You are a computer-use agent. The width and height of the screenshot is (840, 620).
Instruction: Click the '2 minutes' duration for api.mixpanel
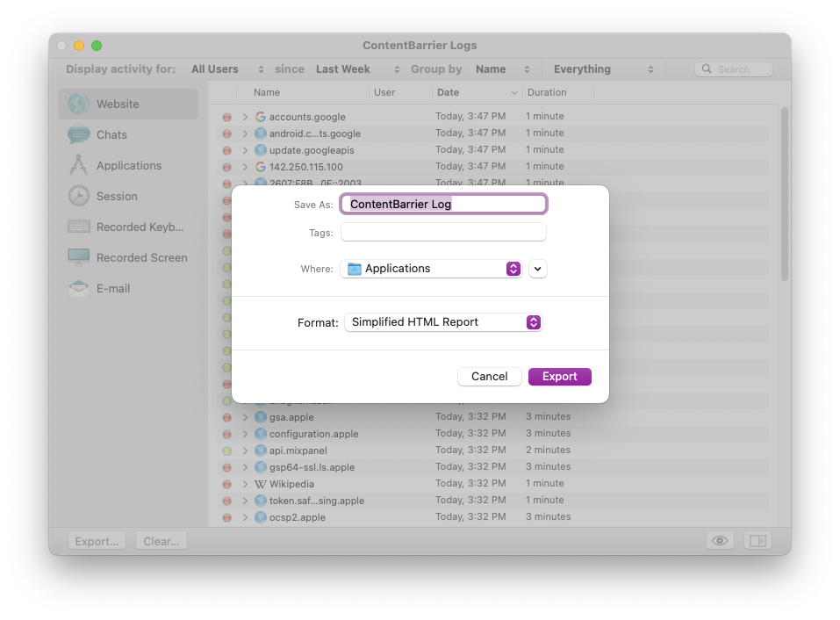pyautogui.click(x=548, y=450)
